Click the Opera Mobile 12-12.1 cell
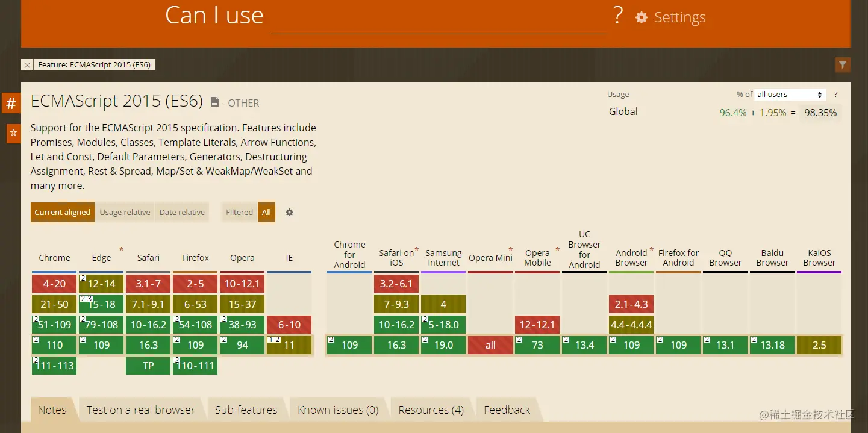Screen dimensions: 868x433 tap(537, 325)
